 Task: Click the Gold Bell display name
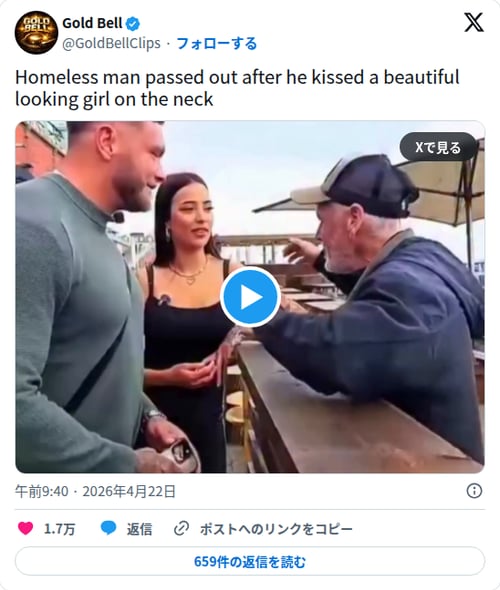(x=92, y=23)
